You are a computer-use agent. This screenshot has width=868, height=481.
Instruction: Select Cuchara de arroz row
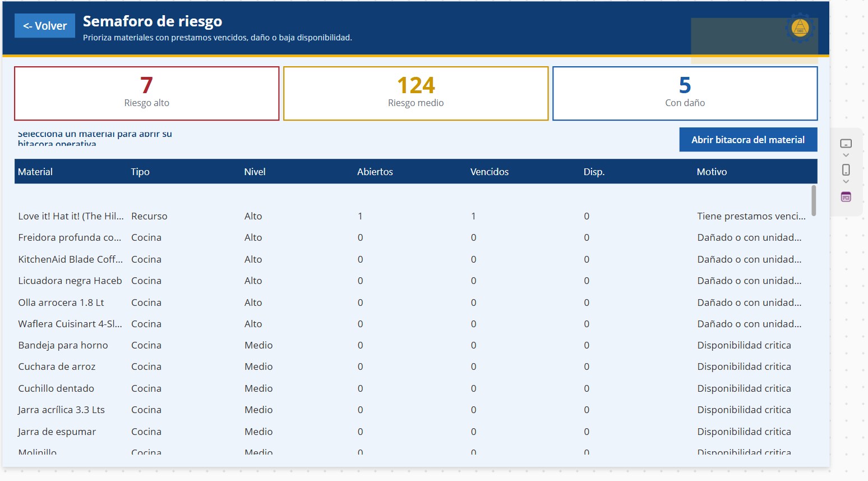click(x=412, y=367)
